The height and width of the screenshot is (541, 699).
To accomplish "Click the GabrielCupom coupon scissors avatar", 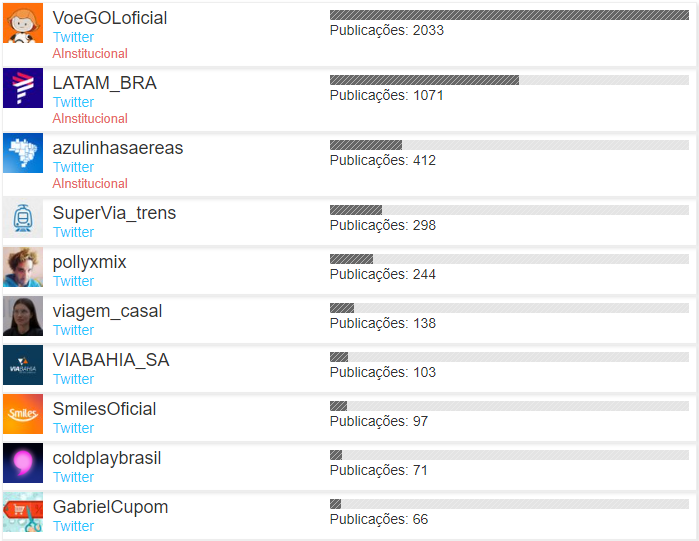I will [23, 512].
